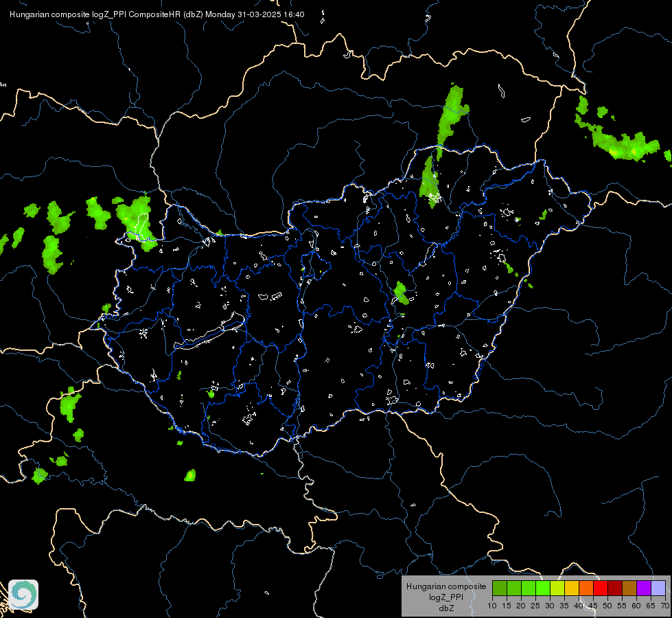The width and height of the screenshot is (672, 618).
Task: Click the legend scale value '35'
Action: tap(564, 606)
